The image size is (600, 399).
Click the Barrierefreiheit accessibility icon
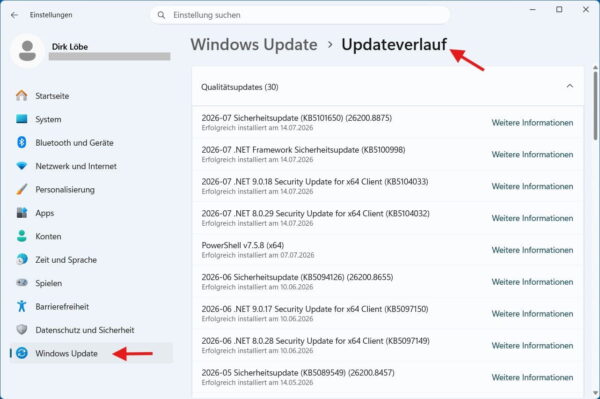pyautogui.click(x=22, y=306)
